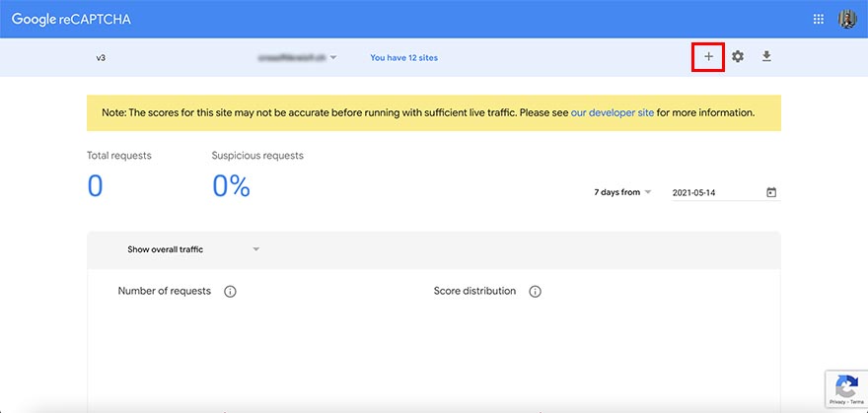This screenshot has height=413, width=868.
Task: Open the calendar date picker icon
Action: click(771, 192)
